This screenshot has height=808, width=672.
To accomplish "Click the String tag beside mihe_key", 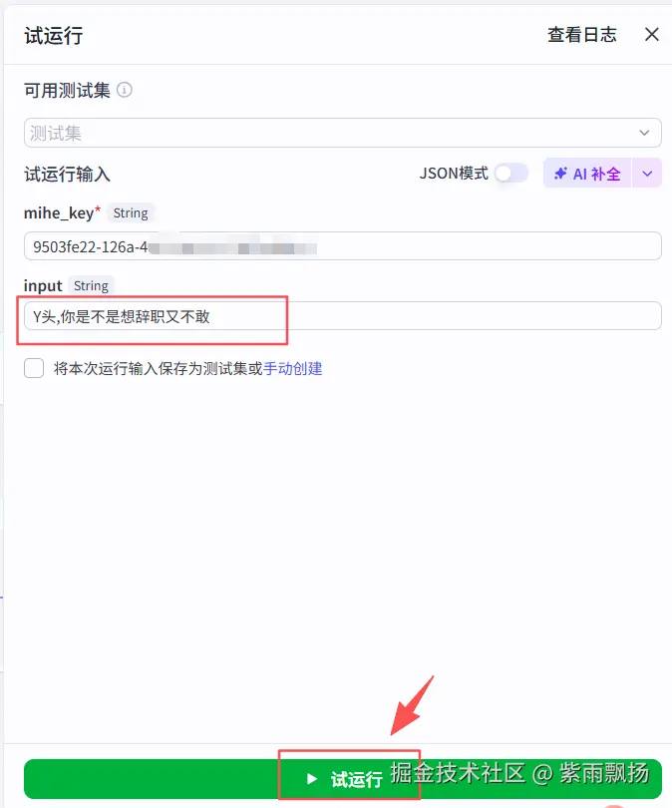I will 131,212.
